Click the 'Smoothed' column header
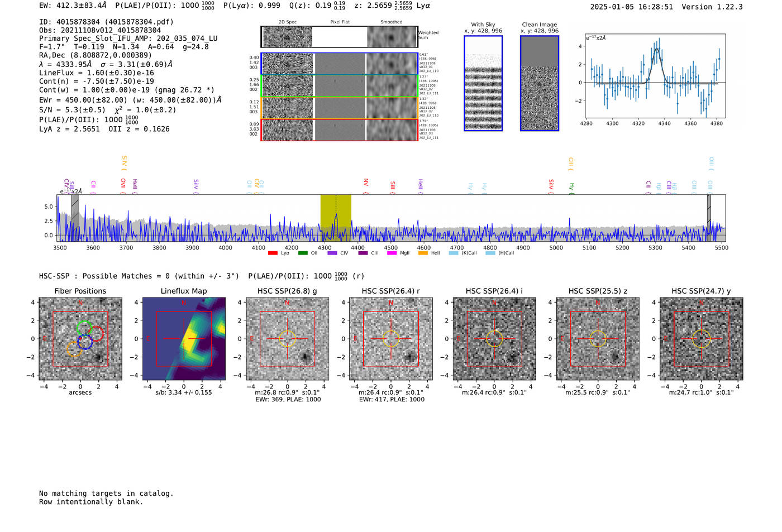Screen dimensions: 782x532 tap(392, 22)
